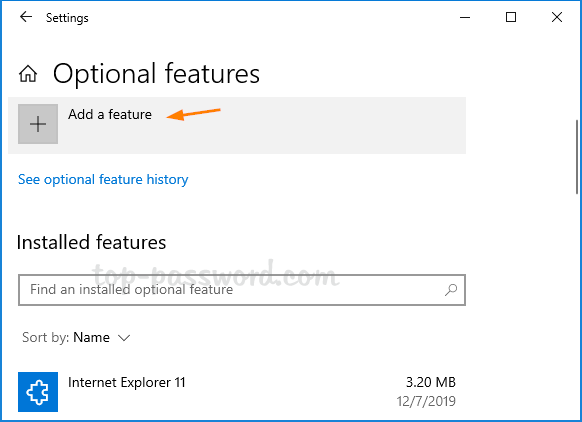Close the Settings window
The image size is (582, 422).
pos(557,17)
